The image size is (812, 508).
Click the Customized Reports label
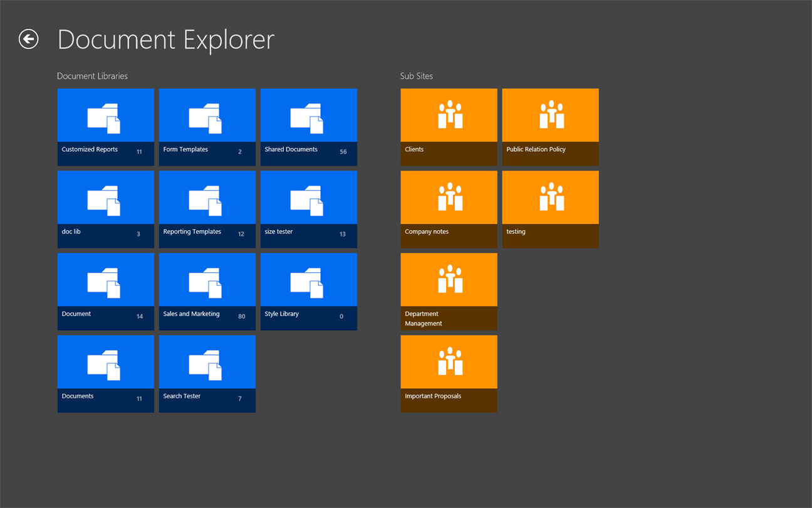[x=90, y=149]
